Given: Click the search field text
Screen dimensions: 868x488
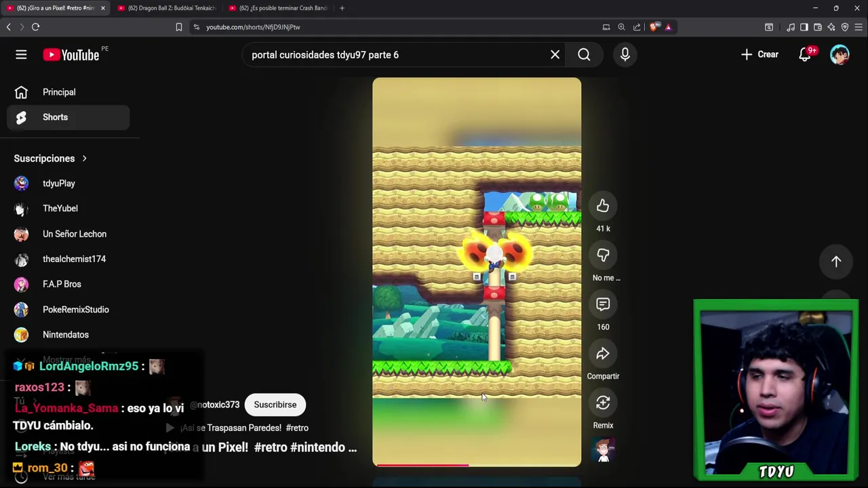Looking at the screenshot, I should pos(325,55).
